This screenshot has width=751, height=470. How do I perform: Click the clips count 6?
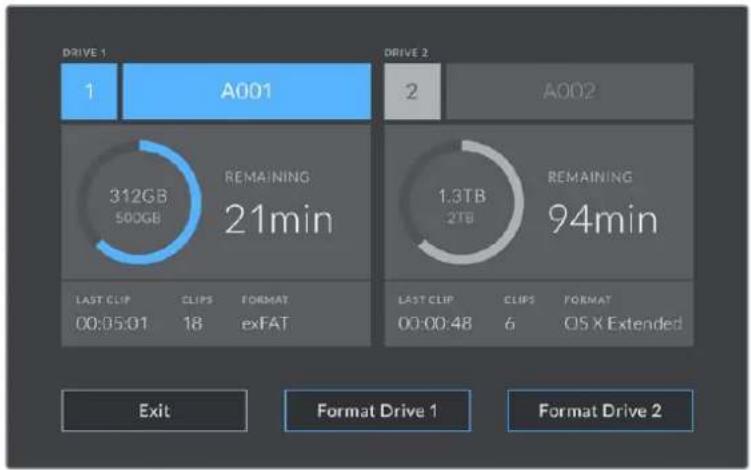pos(510,323)
